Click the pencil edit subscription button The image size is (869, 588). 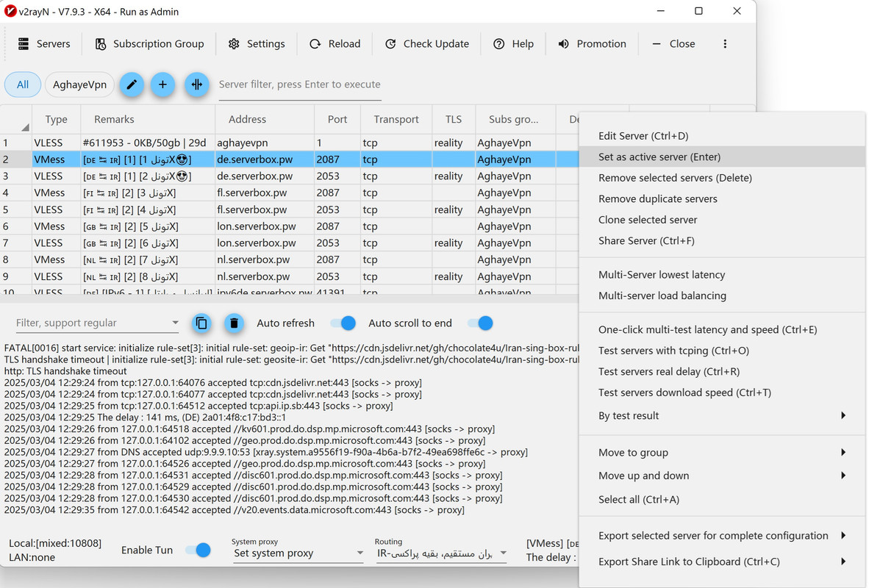tap(132, 85)
